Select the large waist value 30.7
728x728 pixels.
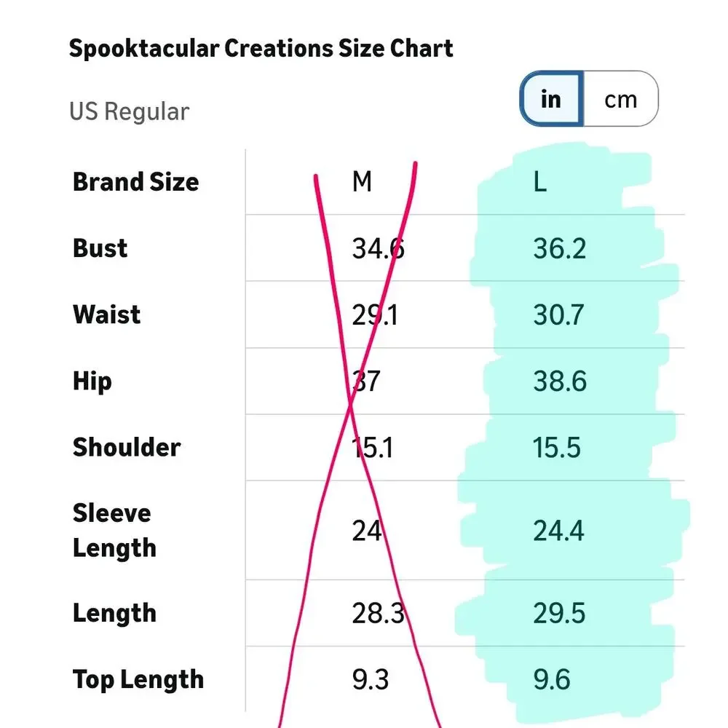click(x=559, y=315)
